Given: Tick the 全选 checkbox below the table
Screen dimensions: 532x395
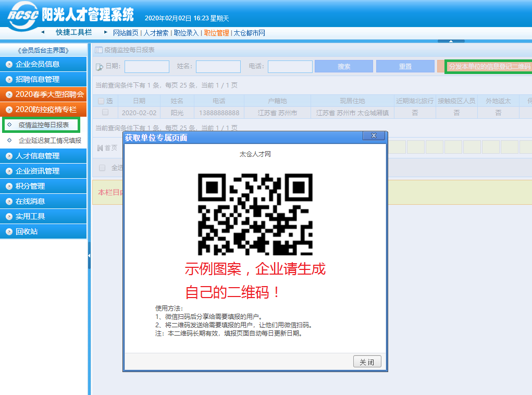Looking at the screenshot, I should coord(102,168).
